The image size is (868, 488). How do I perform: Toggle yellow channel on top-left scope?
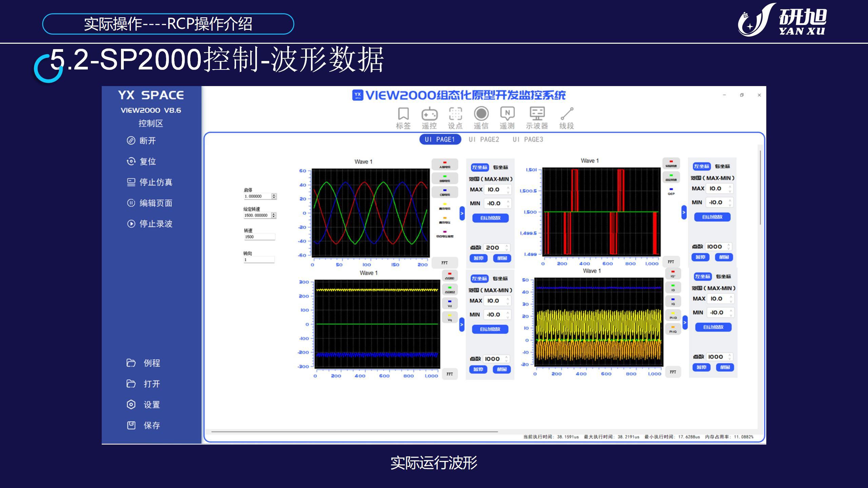[445, 206]
